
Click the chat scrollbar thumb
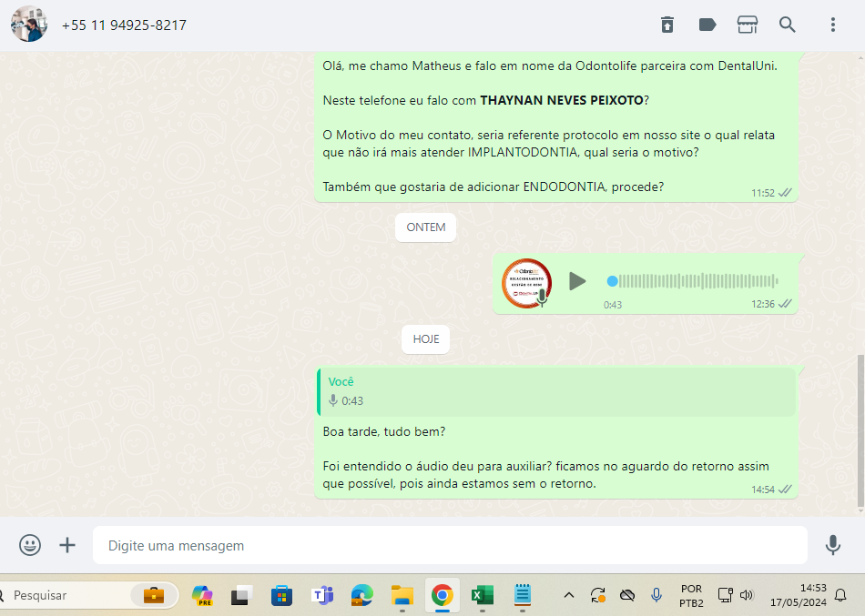tap(860, 430)
